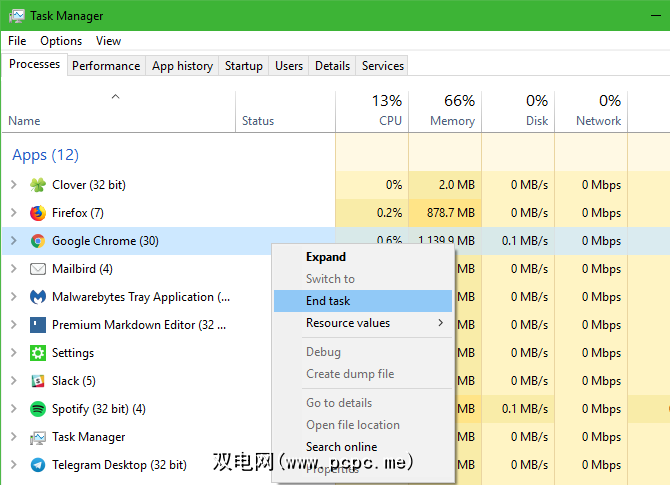Screen dimensions: 670x485
Task: Click the Task Manager title bar icon
Action: click(x=17, y=16)
